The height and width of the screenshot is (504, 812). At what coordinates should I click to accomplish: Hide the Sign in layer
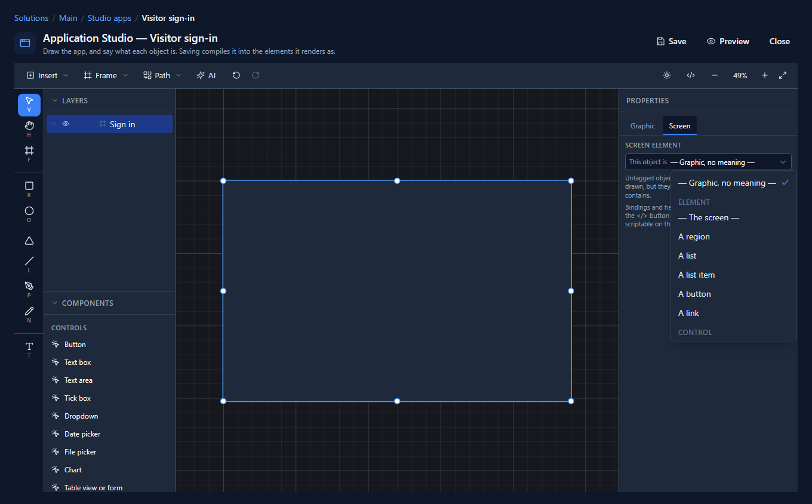click(66, 124)
